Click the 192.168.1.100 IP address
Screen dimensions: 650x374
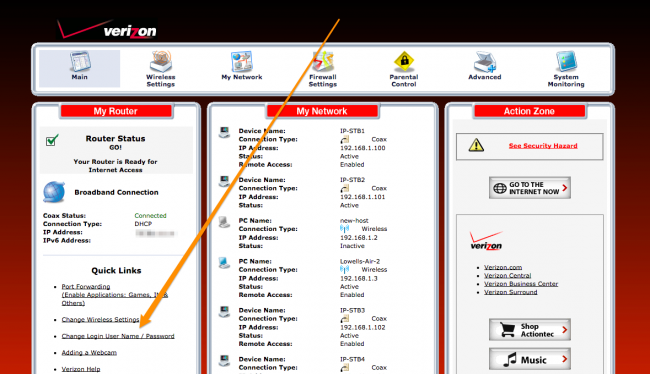coord(363,148)
